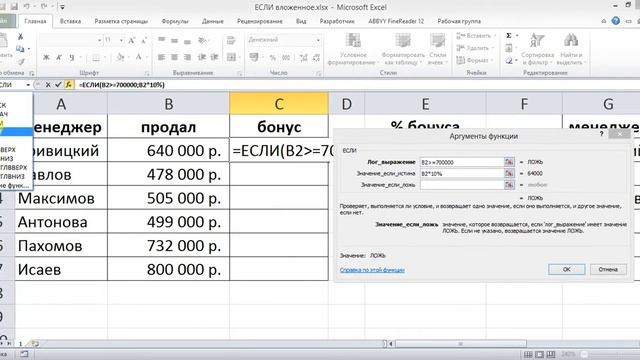Click Удалить in the cells group
The height and width of the screenshot is (360, 640).
tap(474, 48)
